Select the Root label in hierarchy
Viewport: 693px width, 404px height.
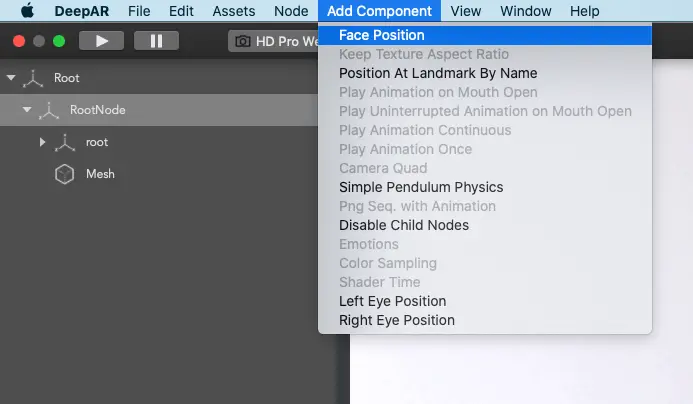67,78
